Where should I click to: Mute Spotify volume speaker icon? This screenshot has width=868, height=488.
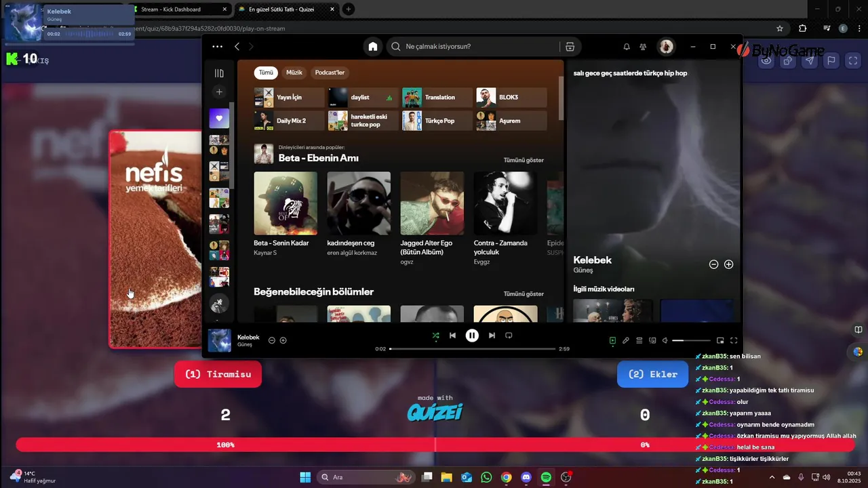[665, 341]
